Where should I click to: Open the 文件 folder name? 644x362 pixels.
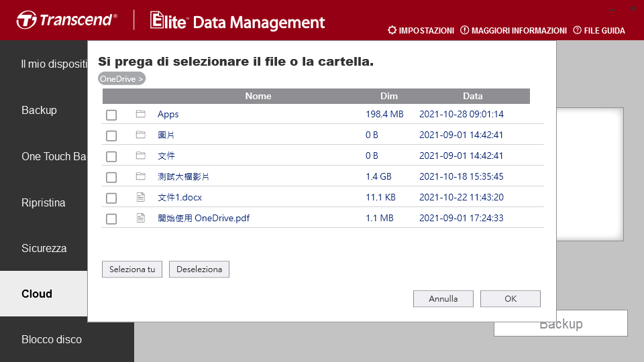166,156
